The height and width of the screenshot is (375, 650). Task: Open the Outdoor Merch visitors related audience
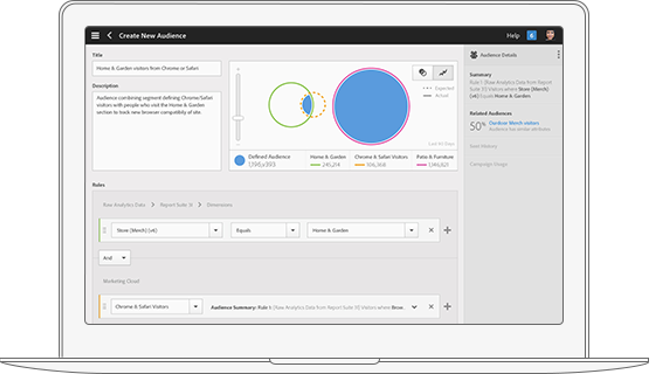[514, 123]
